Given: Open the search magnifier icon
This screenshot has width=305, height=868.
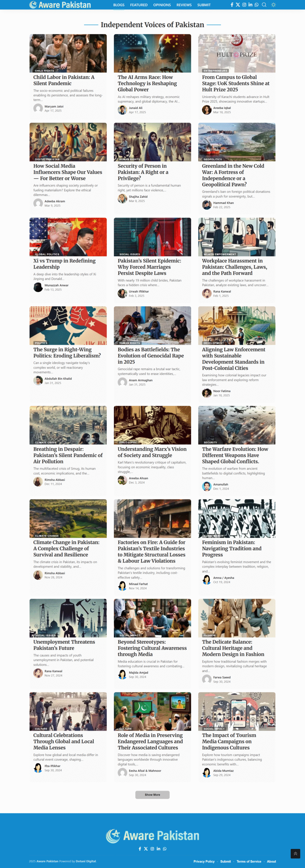Looking at the screenshot, I should (x=264, y=5).
